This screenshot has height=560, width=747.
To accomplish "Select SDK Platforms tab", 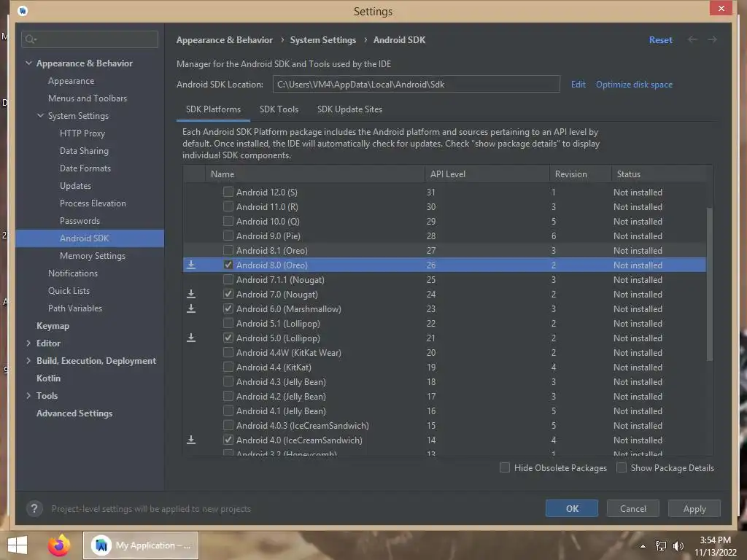I will tap(213, 109).
